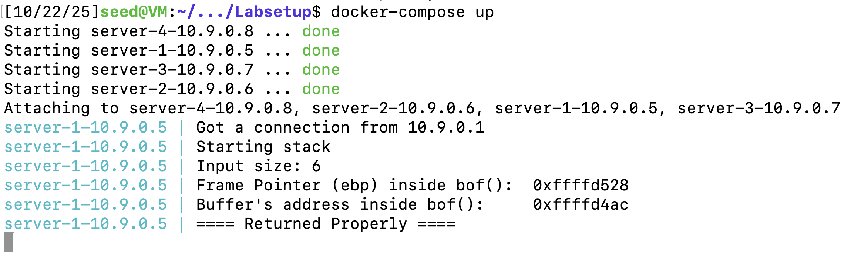Click the gray terminal cursor block
This screenshot has width=868, height=263.
9,242
